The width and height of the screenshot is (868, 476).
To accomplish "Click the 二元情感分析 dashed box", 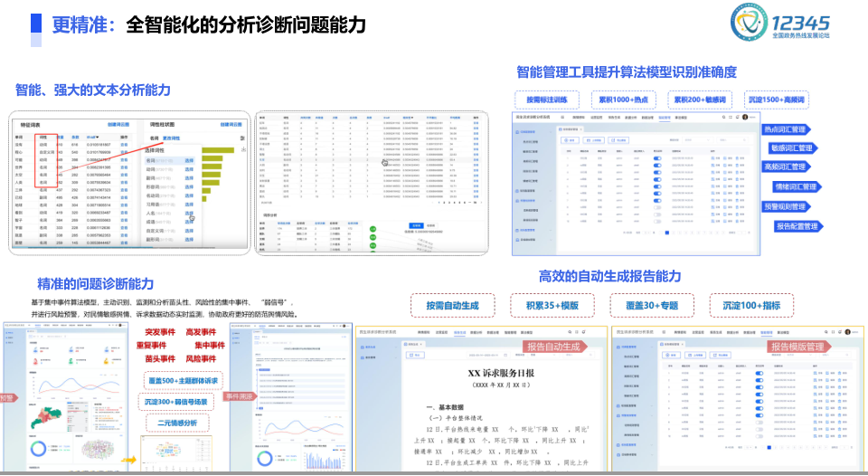I will [x=177, y=423].
